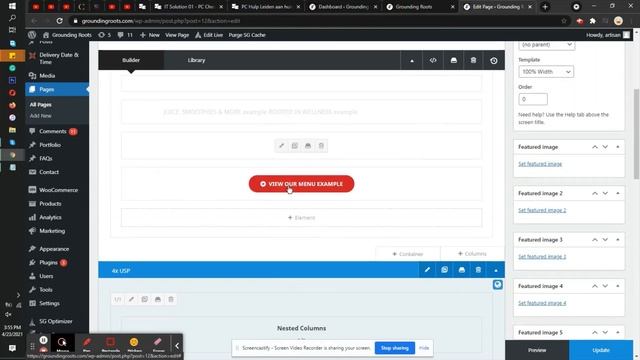Click Stop sharing in Screencastify bar

tap(394, 348)
